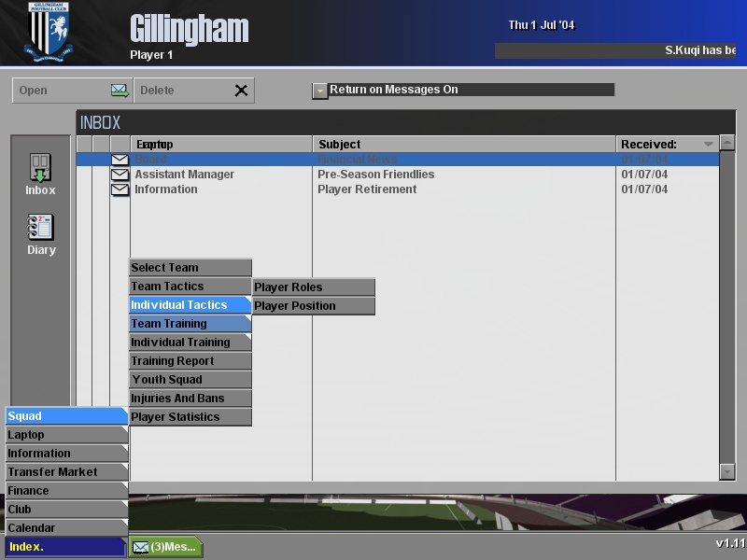Open the Diary icon in the sidebar
The height and width of the screenshot is (560, 747).
click(x=40, y=229)
